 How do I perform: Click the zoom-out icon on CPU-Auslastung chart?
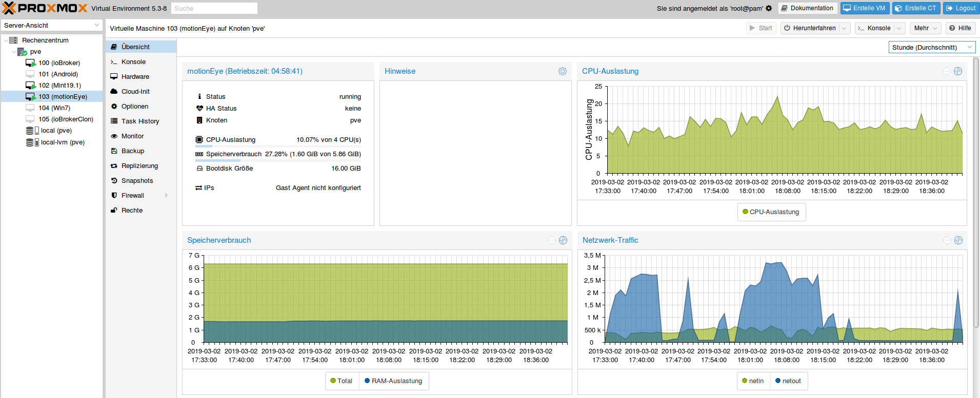point(947,71)
